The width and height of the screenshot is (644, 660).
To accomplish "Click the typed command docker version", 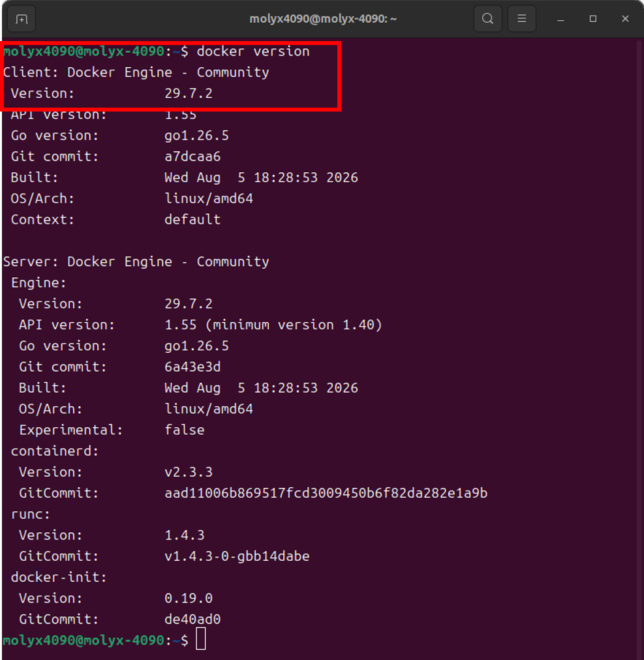I will click(253, 52).
